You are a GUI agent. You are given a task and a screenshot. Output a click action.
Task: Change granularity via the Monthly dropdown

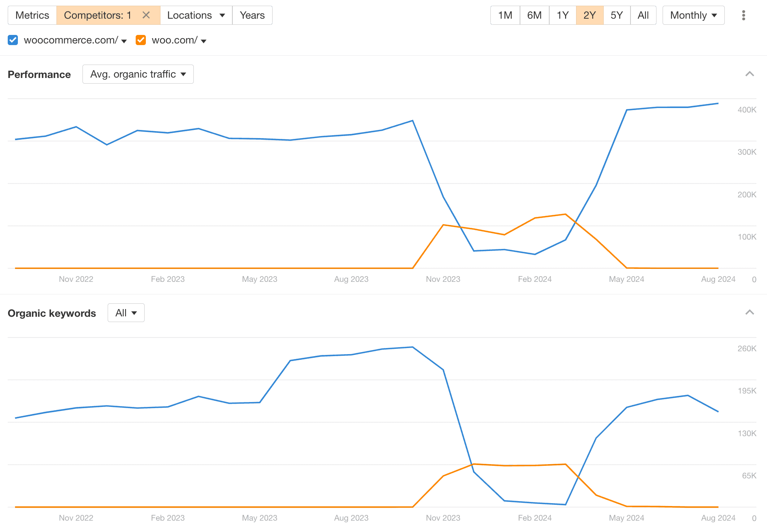693,15
